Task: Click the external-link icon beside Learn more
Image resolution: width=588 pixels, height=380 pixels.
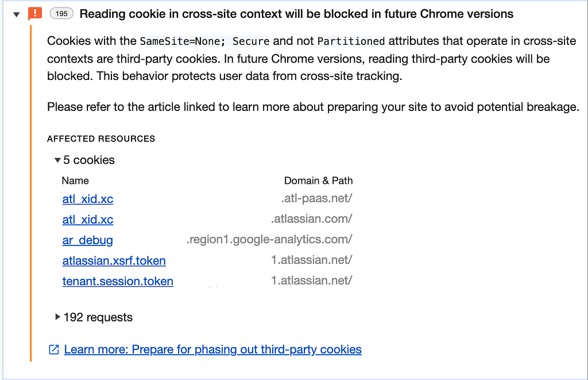Action: click(x=54, y=350)
